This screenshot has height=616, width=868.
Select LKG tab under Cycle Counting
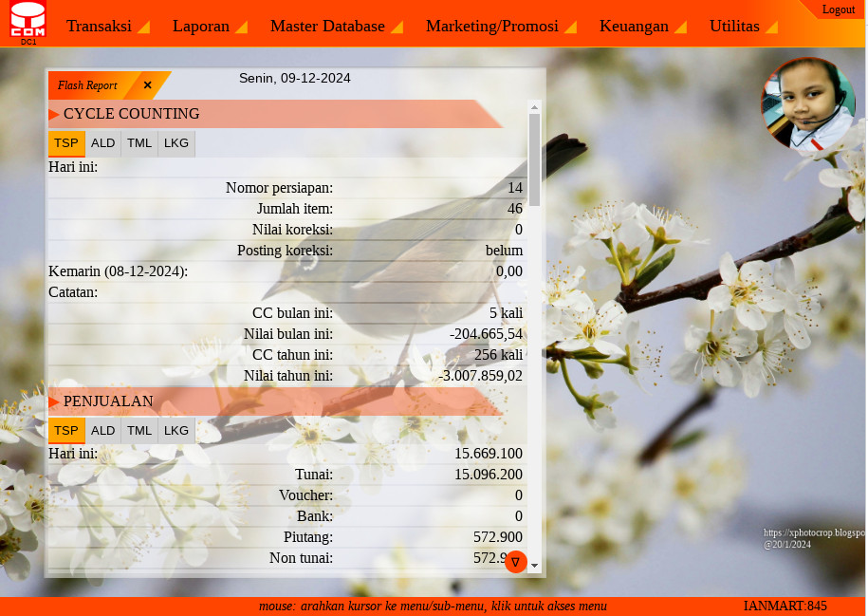coord(176,143)
